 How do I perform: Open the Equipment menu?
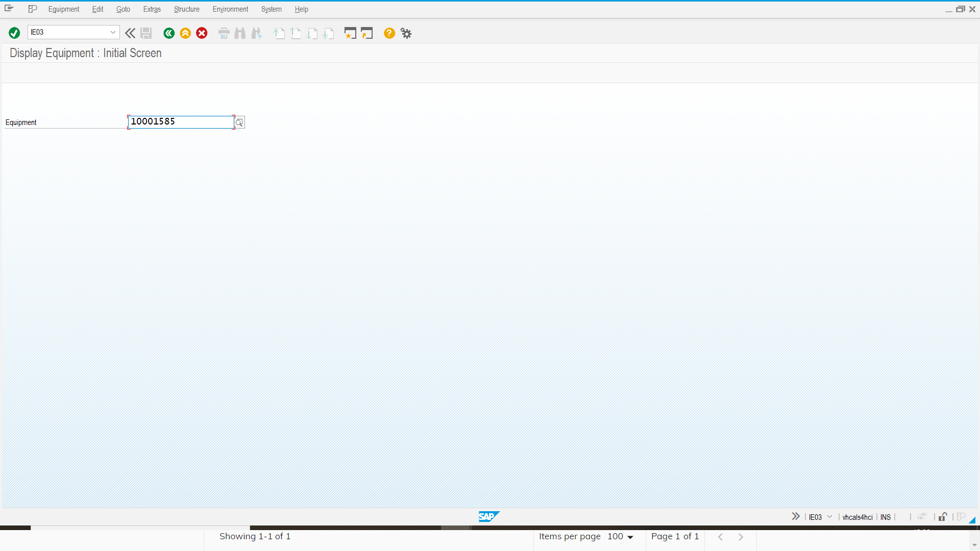63,9
